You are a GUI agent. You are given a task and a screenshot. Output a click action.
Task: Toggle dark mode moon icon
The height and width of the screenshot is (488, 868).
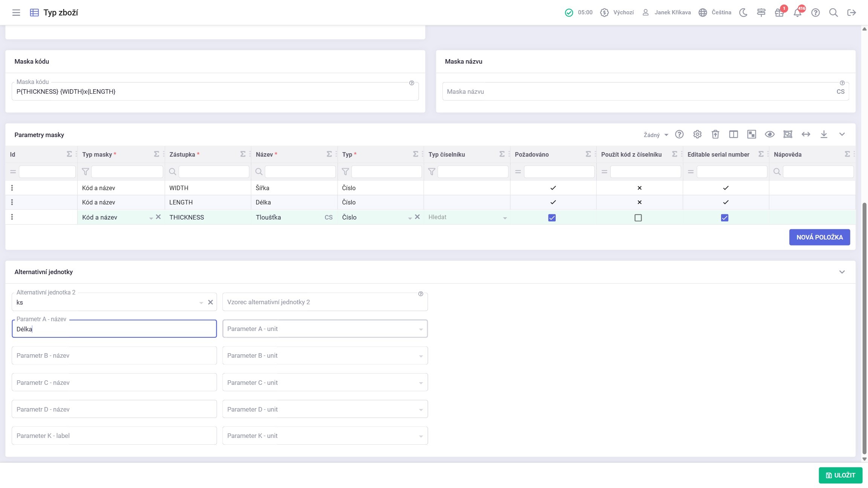743,12
